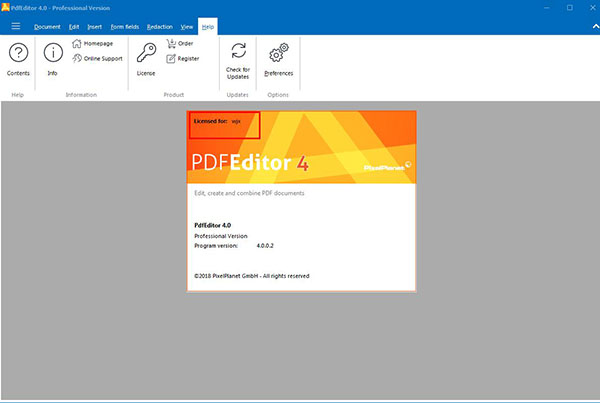The height and width of the screenshot is (403, 600).
Task: Open Preferences gear icon
Action: [278, 52]
